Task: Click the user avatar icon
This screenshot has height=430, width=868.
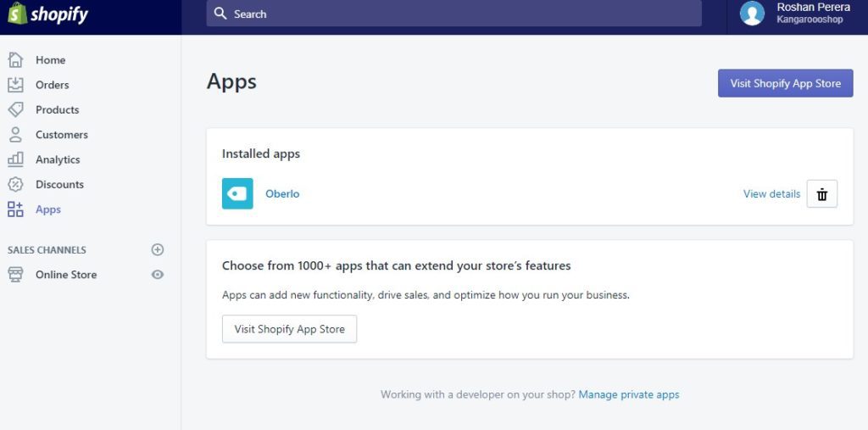Action: [x=753, y=14]
